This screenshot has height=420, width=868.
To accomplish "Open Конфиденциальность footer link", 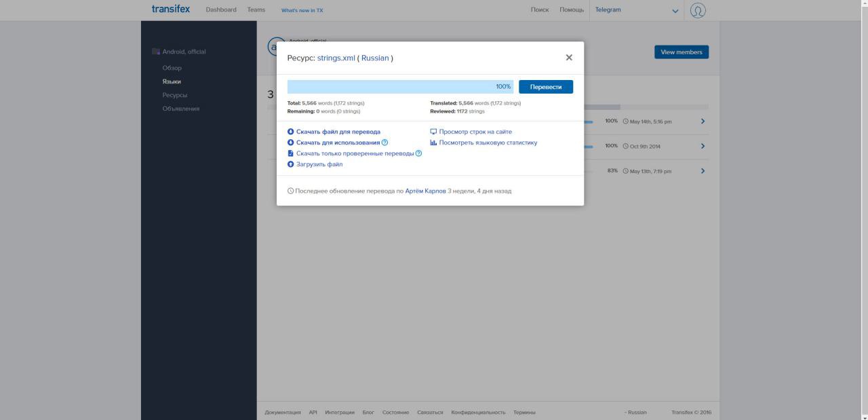I will [x=478, y=413].
